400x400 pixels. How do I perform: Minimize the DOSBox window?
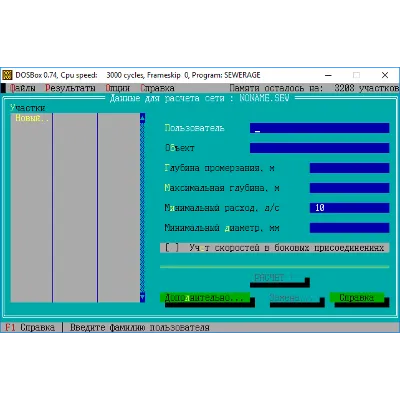(328, 75)
